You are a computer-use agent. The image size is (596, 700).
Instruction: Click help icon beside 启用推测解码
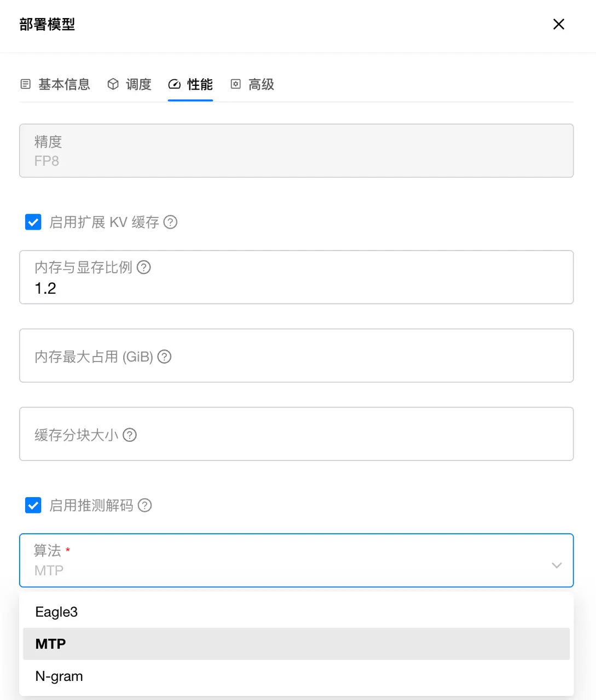[145, 505]
